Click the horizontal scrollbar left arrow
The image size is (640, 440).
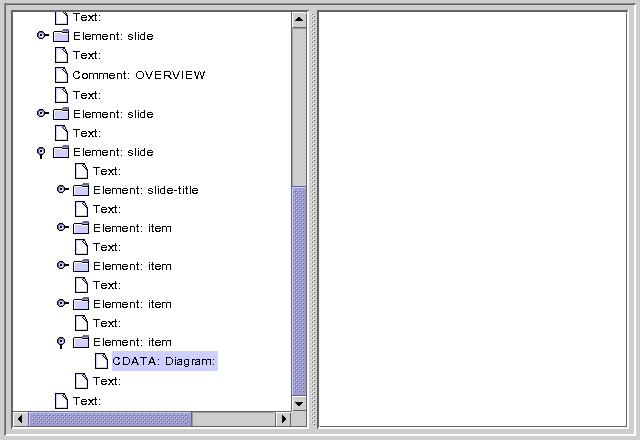(21, 419)
